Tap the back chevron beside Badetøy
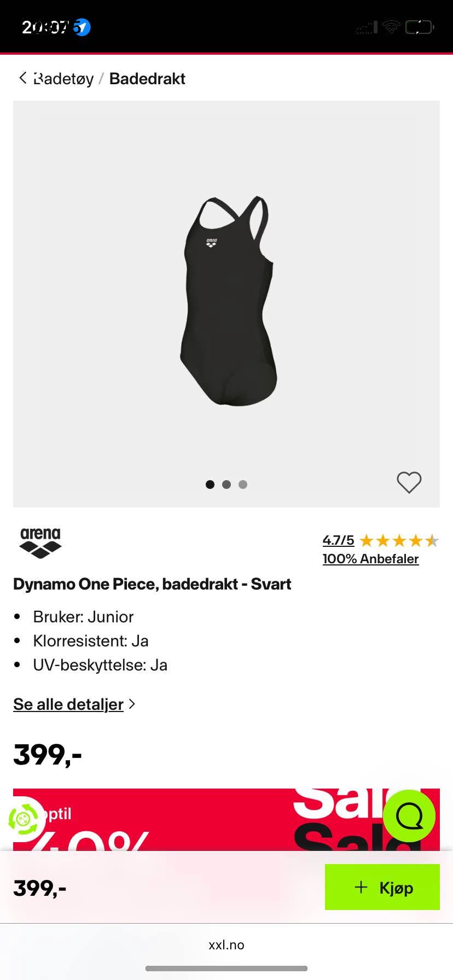This screenshot has height=980, width=453. click(22, 78)
